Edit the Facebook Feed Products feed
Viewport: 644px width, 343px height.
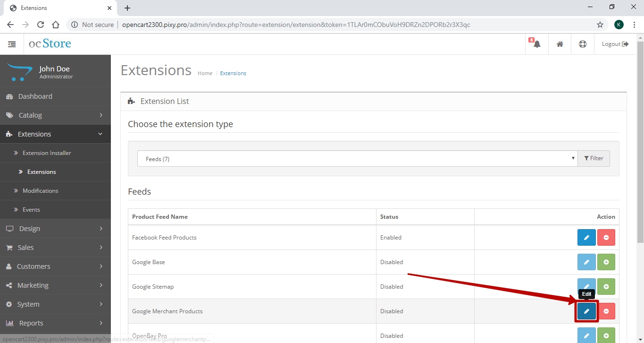[x=586, y=238]
